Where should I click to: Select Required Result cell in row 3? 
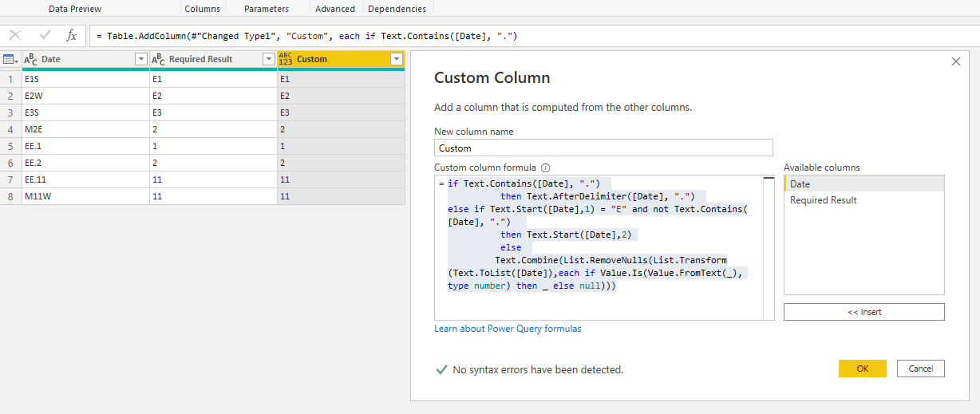pos(213,112)
